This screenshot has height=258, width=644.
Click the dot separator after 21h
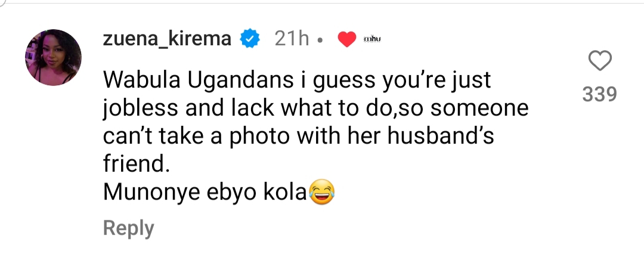tap(321, 41)
